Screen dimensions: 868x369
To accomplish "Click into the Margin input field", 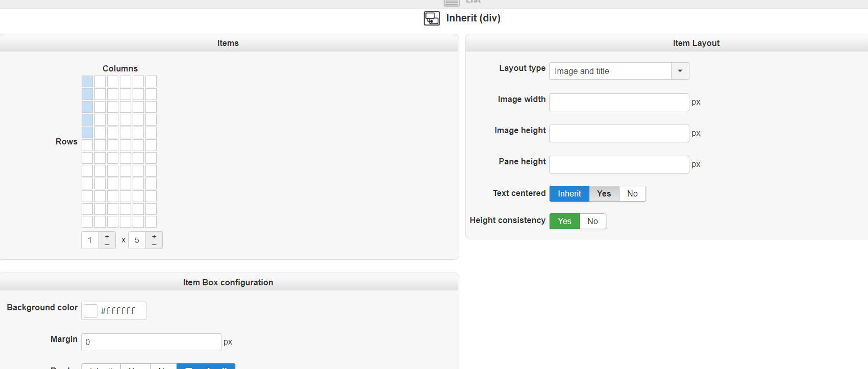I will click(151, 342).
